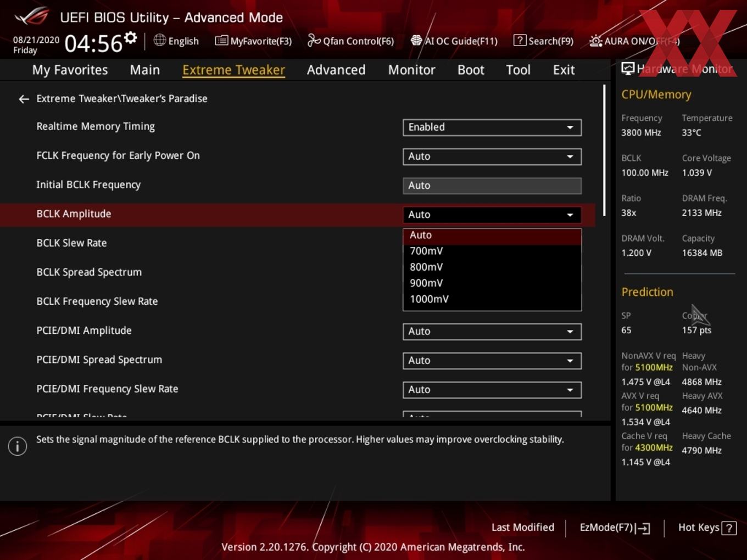Switch to Boot tab
This screenshot has width=747, height=560.
(471, 70)
